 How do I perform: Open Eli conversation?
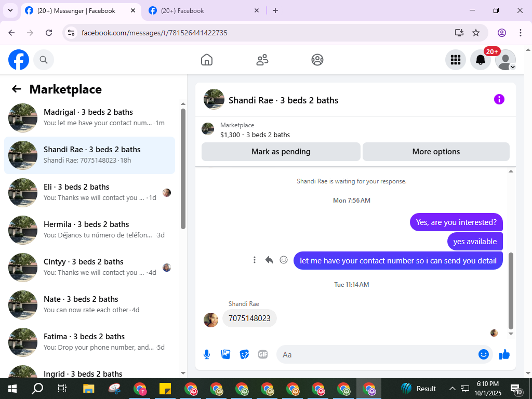[89, 193]
